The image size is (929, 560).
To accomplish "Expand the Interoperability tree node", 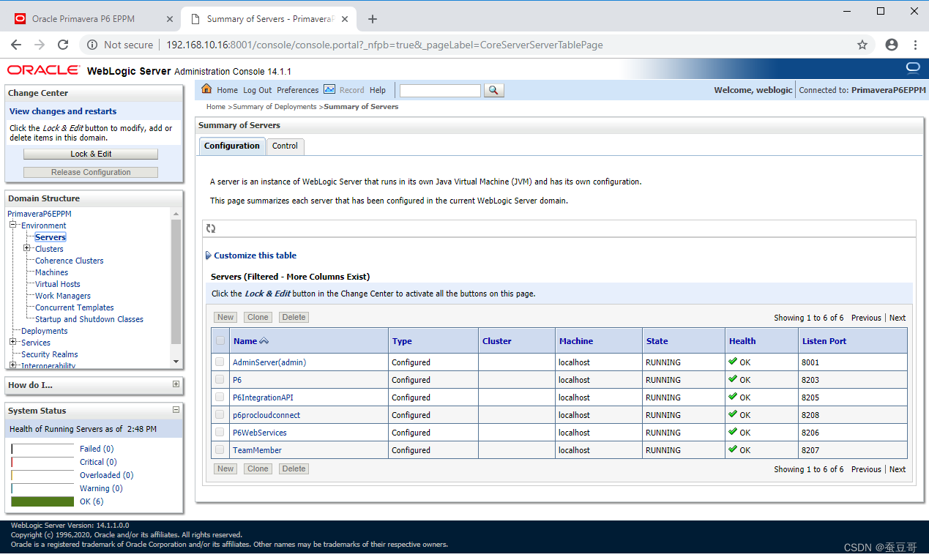I will 13,365.
